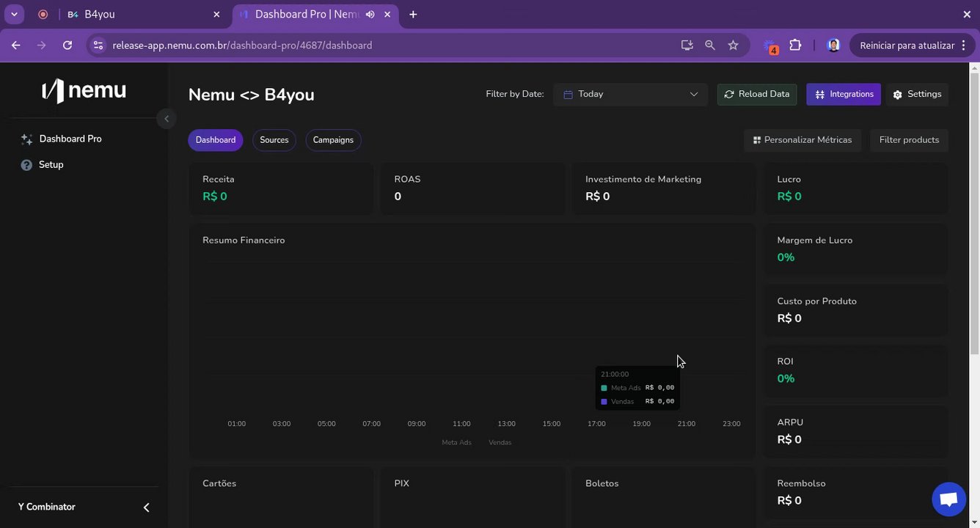Toggle the Meta Ads chart legend item
This screenshot has width=980, height=528.
coord(456,442)
